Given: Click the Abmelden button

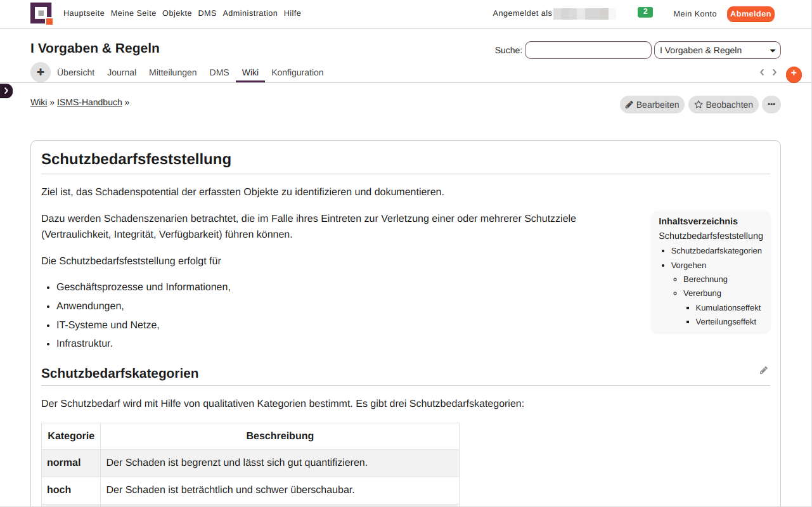Looking at the screenshot, I should click(750, 13).
